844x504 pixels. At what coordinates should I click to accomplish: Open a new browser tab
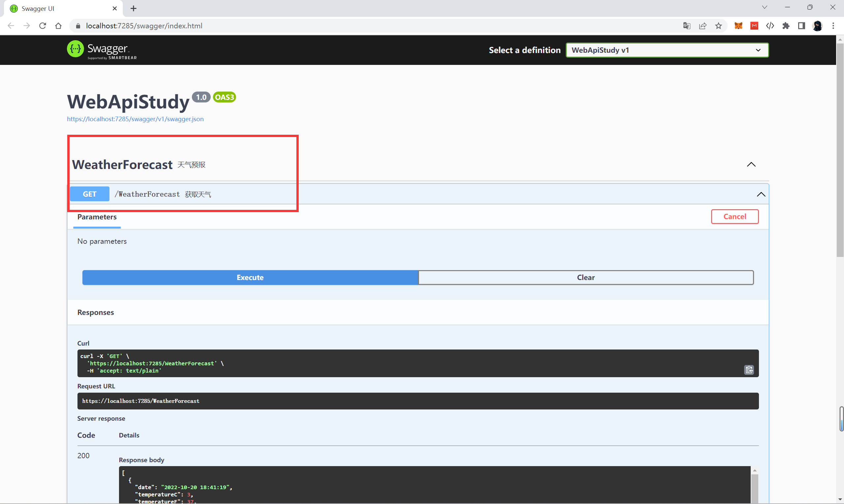click(134, 9)
